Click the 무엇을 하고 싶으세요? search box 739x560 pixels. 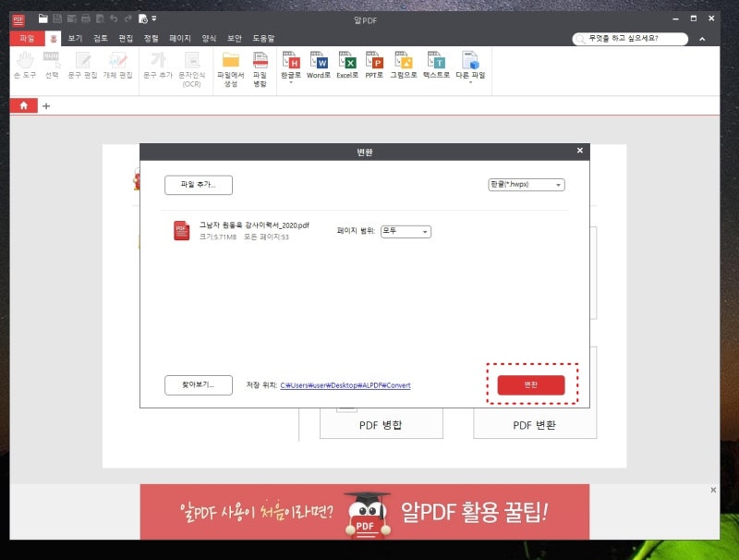[x=630, y=39]
